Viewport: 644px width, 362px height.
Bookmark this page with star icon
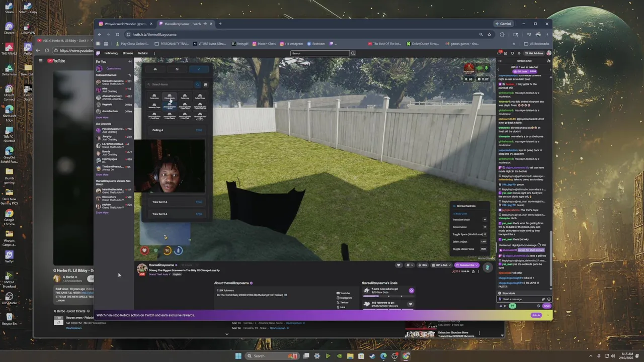tap(489, 34)
